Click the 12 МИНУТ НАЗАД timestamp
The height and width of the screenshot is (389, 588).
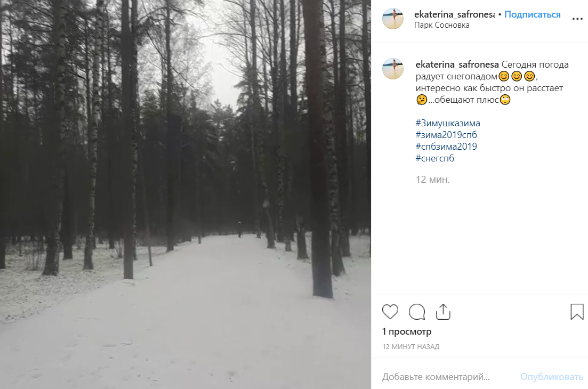tap(410, 347)
